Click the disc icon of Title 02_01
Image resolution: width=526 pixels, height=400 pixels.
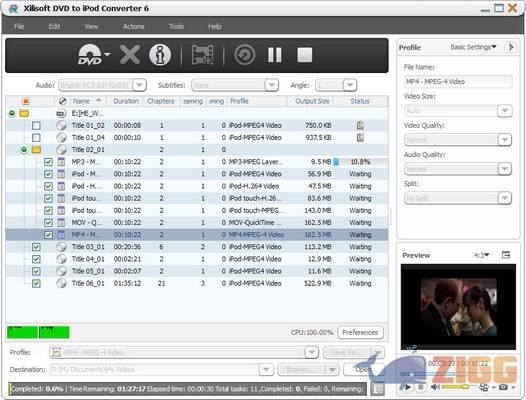tap(61, 150)
